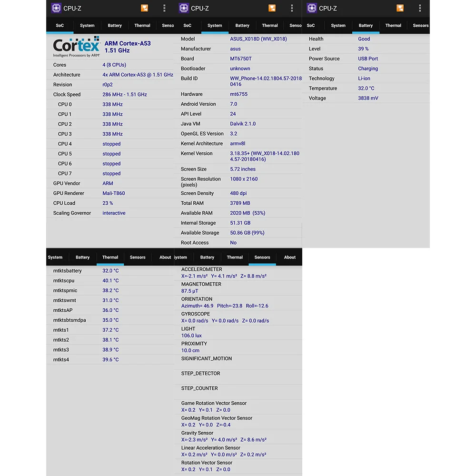476x476 pixels.
Task: Switch to Thermal tab above the Health row
Action: pyautogui.click(x=393, y=26)
